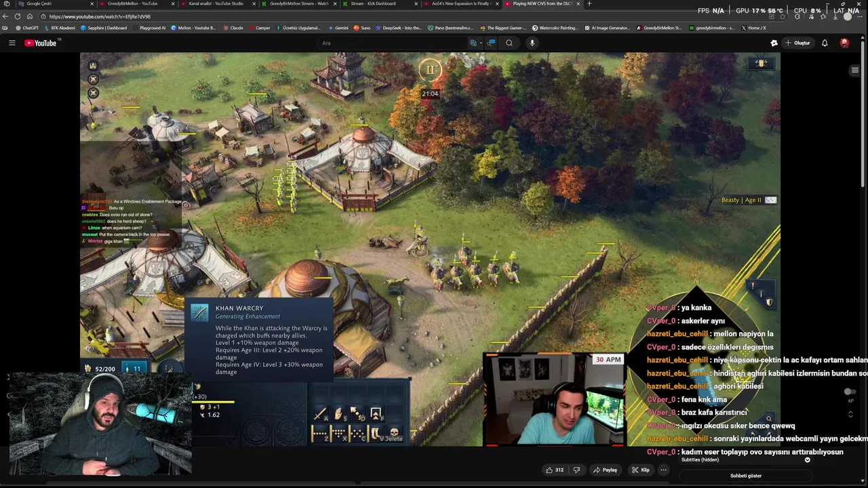
Task: Open Claude bookmark
Action: [233, 28]
